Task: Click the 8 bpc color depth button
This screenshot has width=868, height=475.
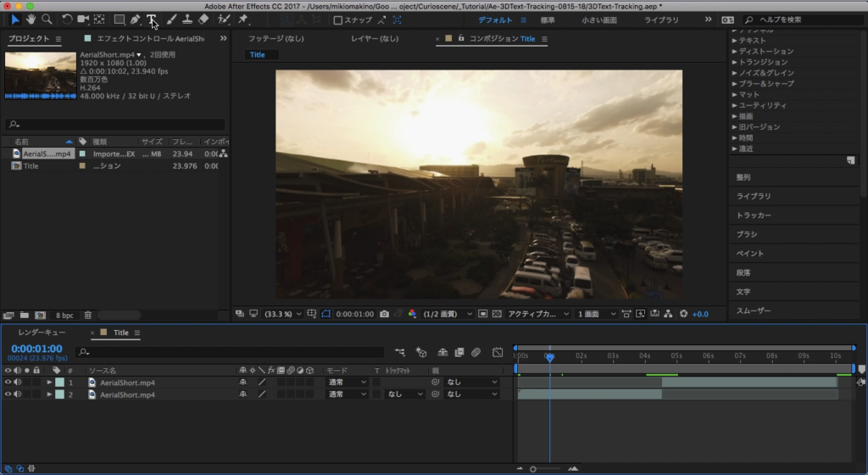Action: (x=64, y=315)
